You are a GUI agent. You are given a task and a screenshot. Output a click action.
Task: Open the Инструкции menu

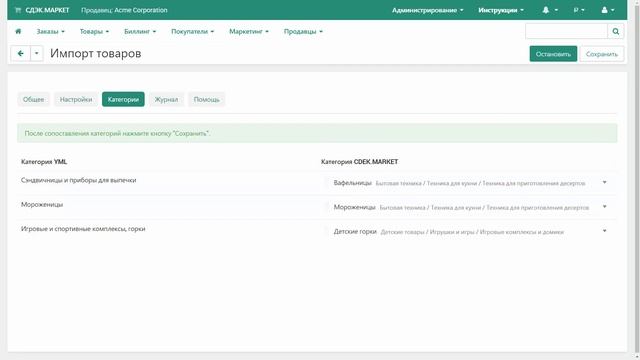(501, 10)
